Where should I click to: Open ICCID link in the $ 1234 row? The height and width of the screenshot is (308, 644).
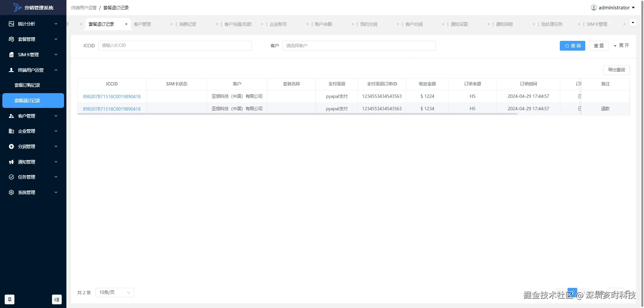[x=112, y=109]
